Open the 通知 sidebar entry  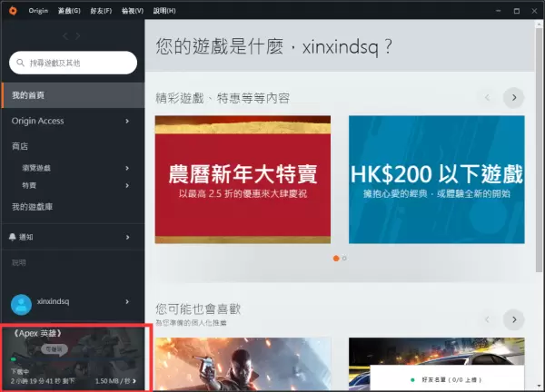tap(26, 237)
